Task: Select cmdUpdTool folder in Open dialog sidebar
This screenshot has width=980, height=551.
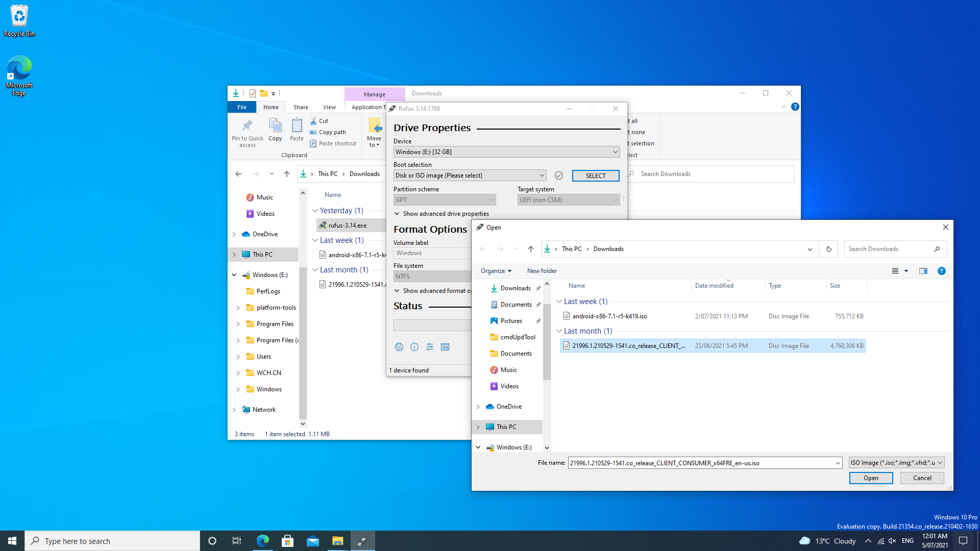Action: [518, 337]
